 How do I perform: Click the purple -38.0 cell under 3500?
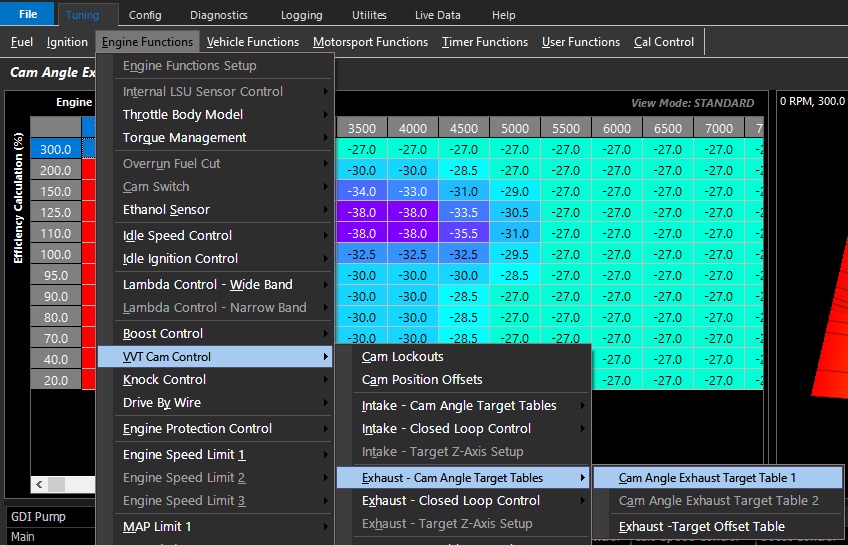click(362, 212)
